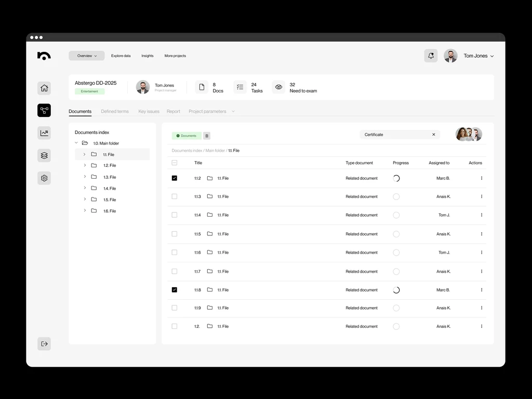This screenshot has height=399, width=532.
Task: Open settings gear in sidebar
Action: tap(44, 178)
